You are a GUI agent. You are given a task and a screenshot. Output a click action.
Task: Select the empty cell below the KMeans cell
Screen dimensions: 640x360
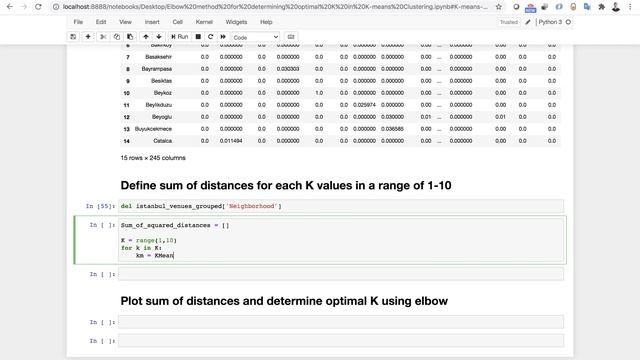pyautogui.click(x=341, y=274)
